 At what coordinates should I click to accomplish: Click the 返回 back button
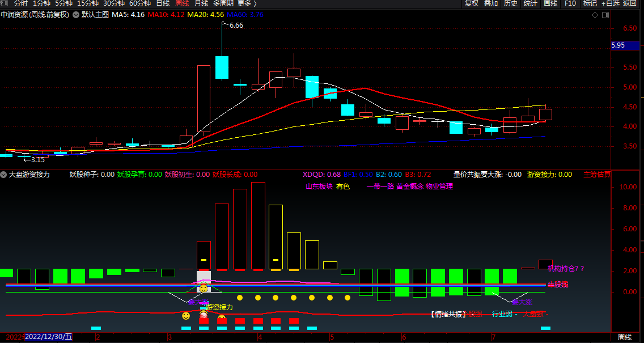(x=630, y=3)
